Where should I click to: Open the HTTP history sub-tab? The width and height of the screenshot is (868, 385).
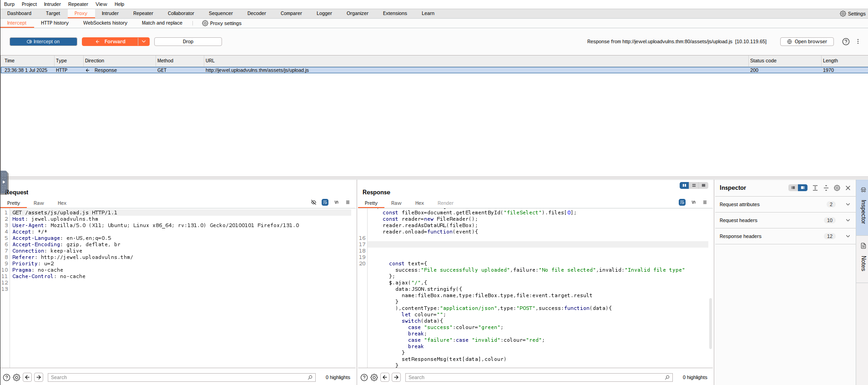pos(55,23)
